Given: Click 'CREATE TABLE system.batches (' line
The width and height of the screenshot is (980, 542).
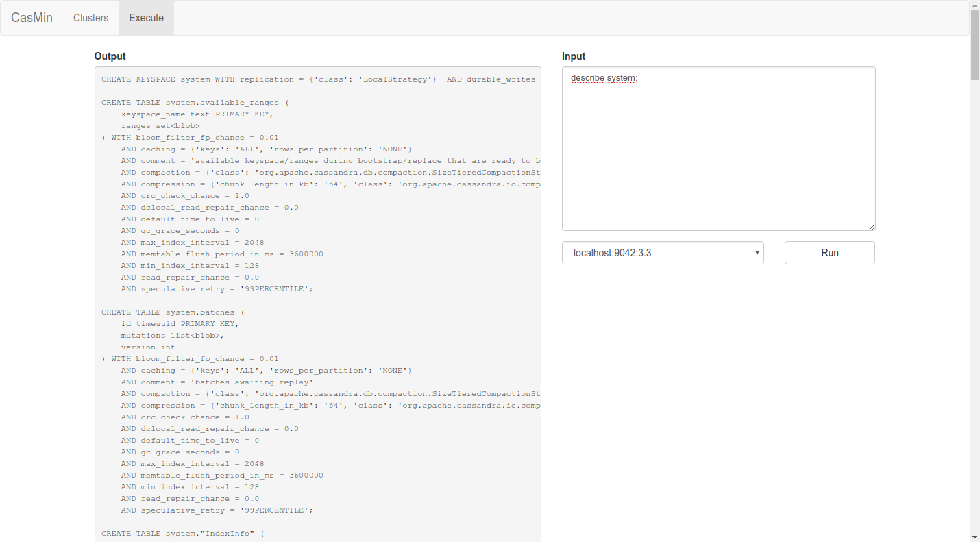Looking at the screenshot, I should (173, 312).
